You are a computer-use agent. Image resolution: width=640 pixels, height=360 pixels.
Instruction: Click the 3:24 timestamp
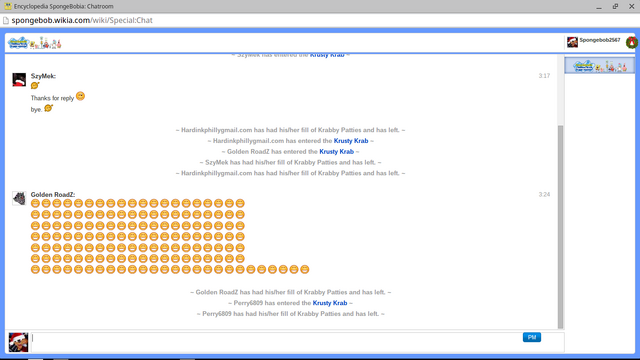544,195
